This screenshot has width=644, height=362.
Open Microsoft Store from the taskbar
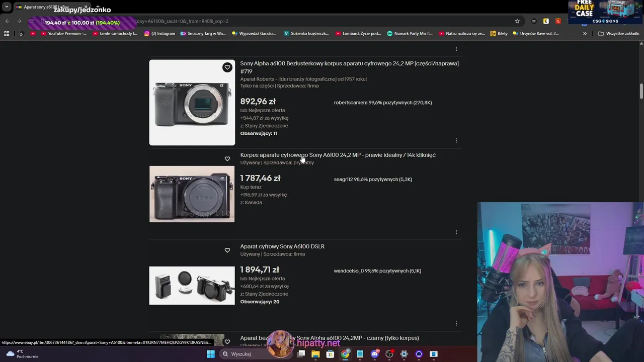330,354
